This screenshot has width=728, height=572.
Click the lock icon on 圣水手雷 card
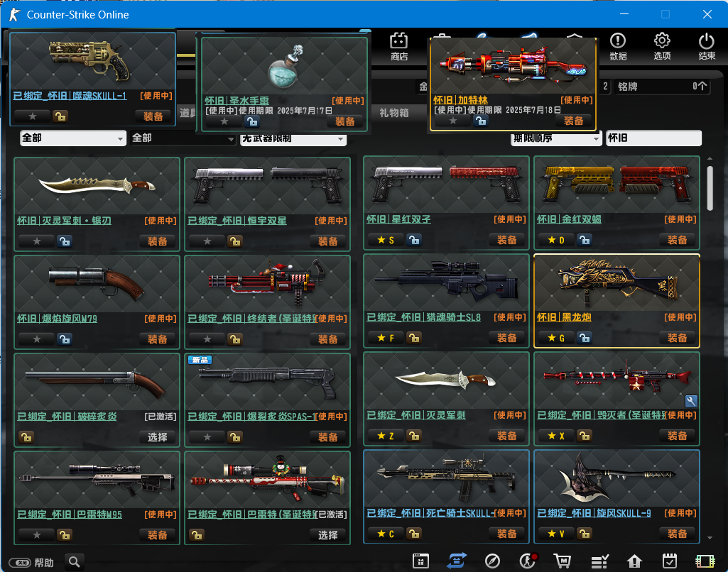pos(252,121)
